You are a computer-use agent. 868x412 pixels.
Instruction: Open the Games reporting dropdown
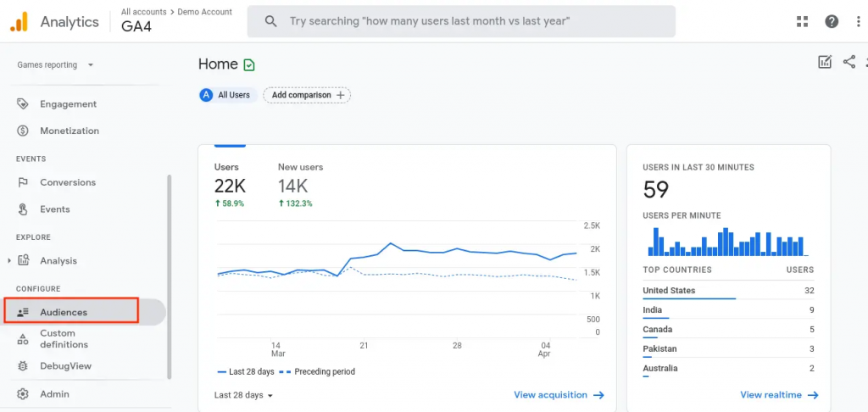pos(56,64)
